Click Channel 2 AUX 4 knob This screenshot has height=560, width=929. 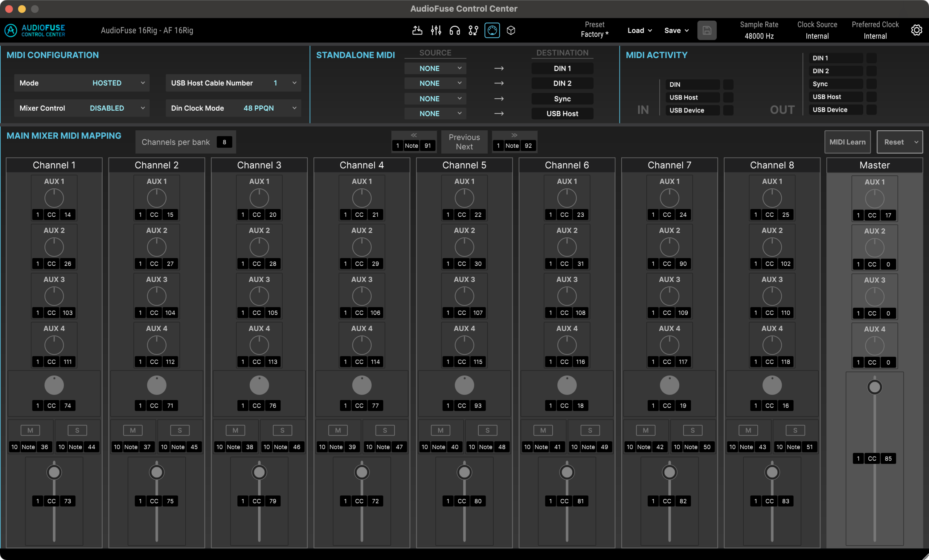coord(156,345)
